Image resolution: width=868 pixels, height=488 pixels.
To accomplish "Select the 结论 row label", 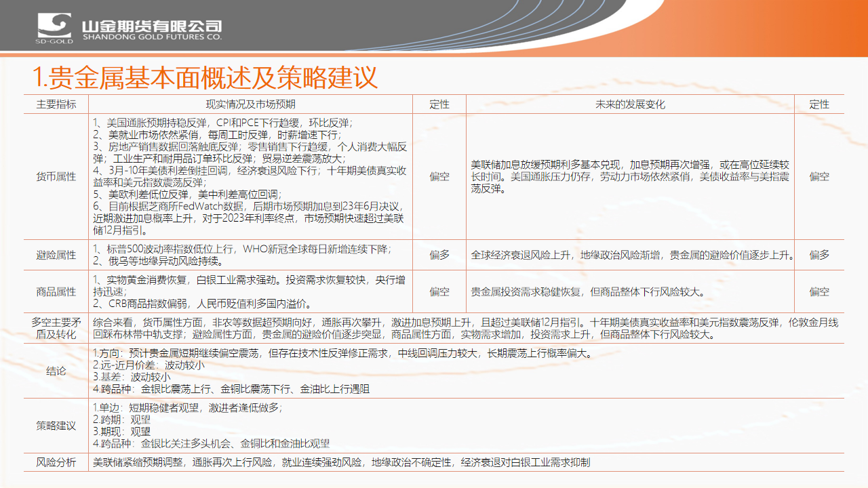I will [x=56, y=371].
